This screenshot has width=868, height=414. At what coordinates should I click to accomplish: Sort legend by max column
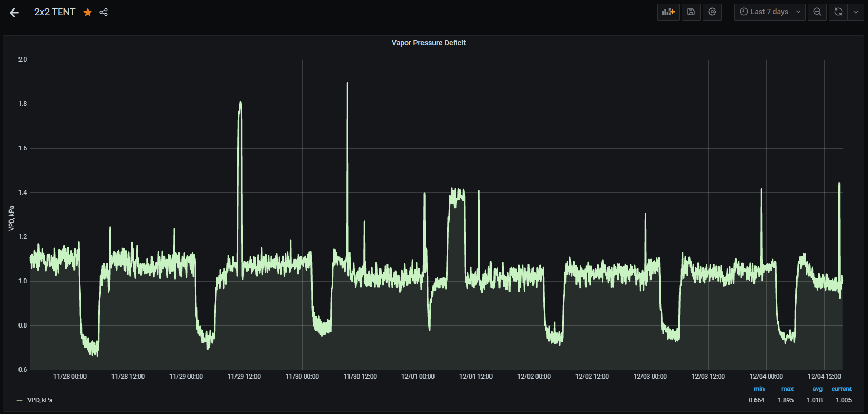pyautogui.click(x=787, y=389)
